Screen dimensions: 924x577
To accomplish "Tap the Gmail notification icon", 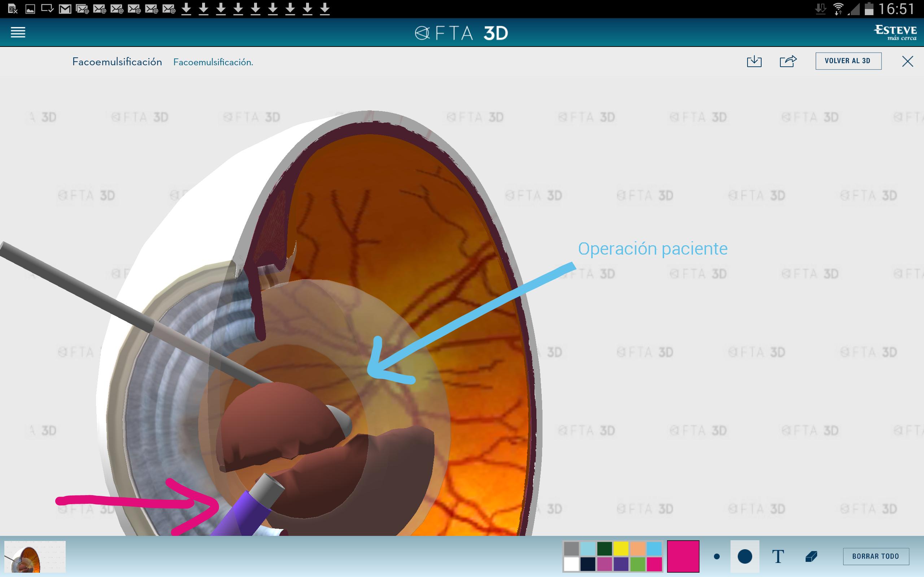I will (x=65, y=8).
